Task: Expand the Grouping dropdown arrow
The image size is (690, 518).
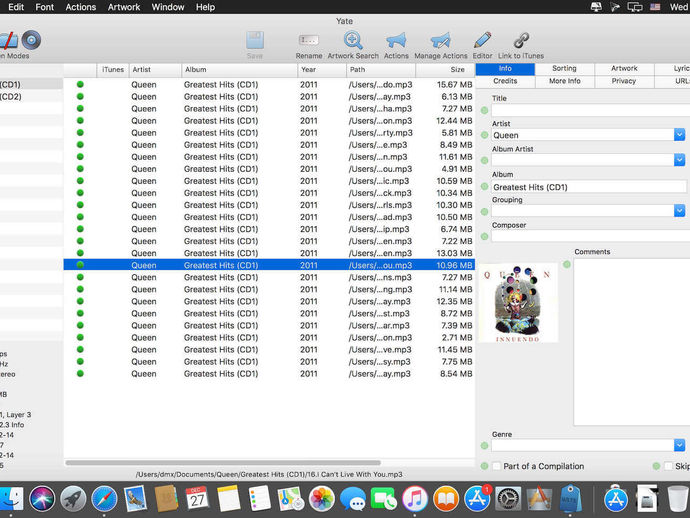Action: [679, 211]
